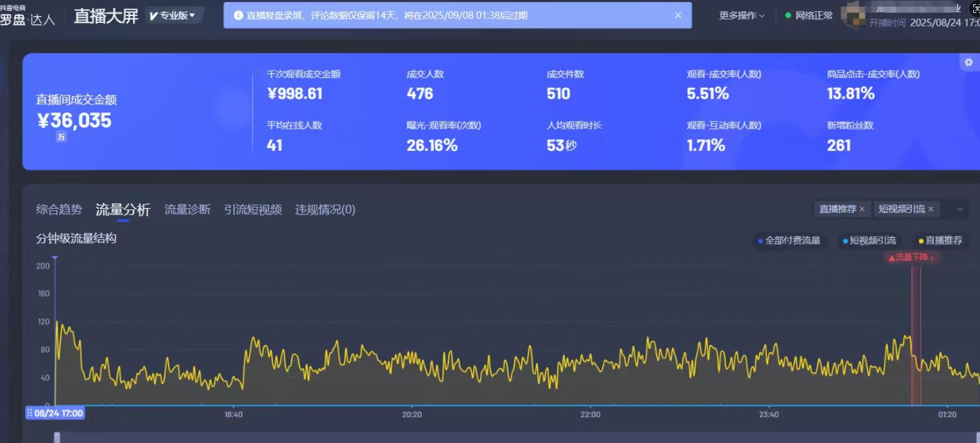
Task: Switch to the 流量诊断 tab
Action: [187, 209]
